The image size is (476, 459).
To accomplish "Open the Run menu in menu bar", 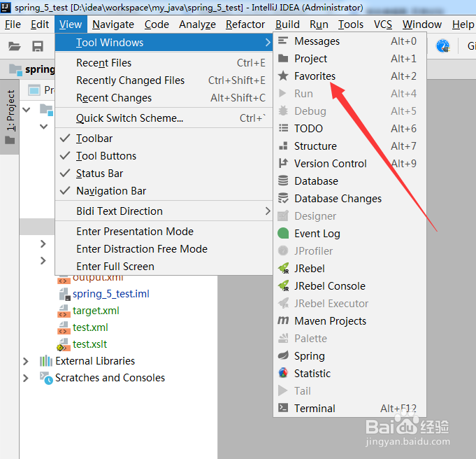I will [x=319, y=24].
